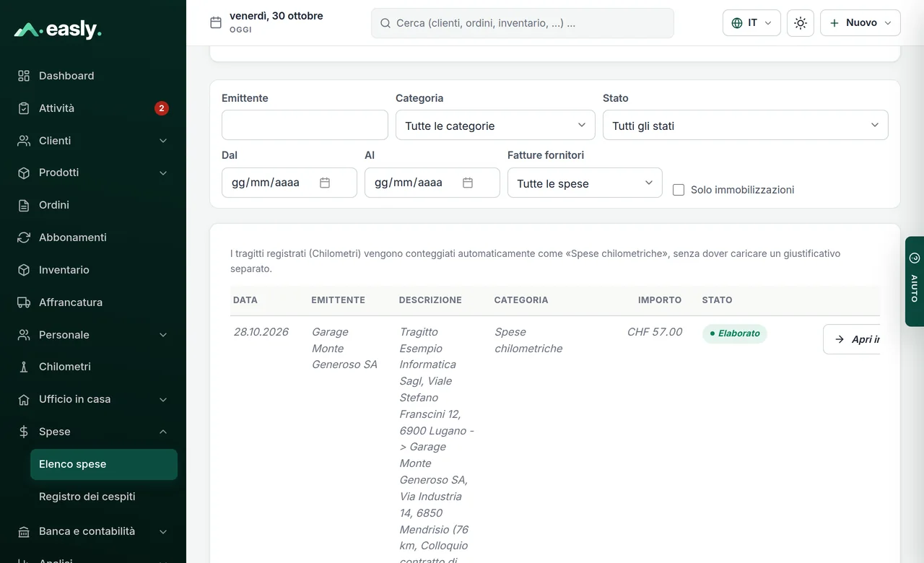The width and height of the screenshot is (924, 563).
Task: Open the date picker icon in Al field
Action: pos(468,183)
